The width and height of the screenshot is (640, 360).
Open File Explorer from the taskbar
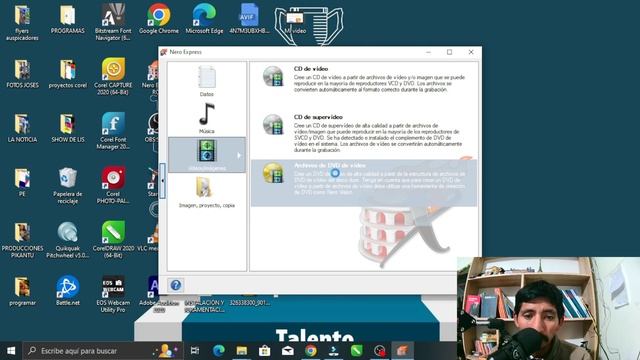tap(242, 351)
